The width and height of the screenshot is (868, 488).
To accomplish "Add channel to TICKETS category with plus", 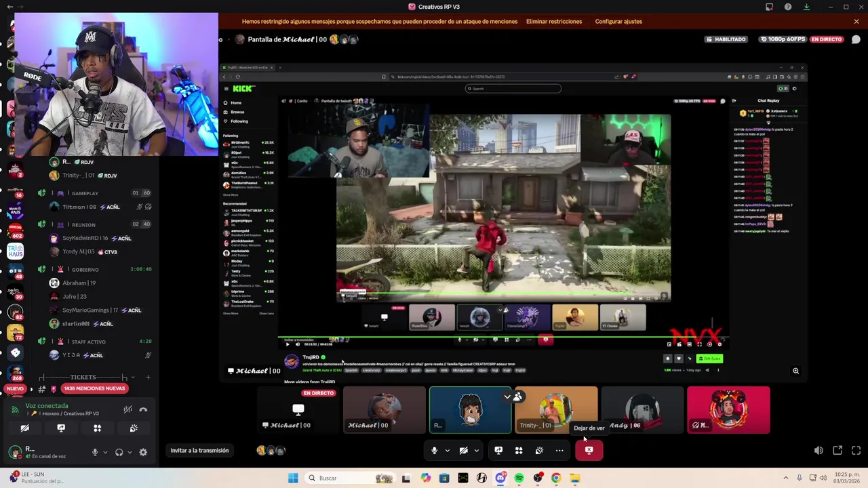I will coord(149,377).
